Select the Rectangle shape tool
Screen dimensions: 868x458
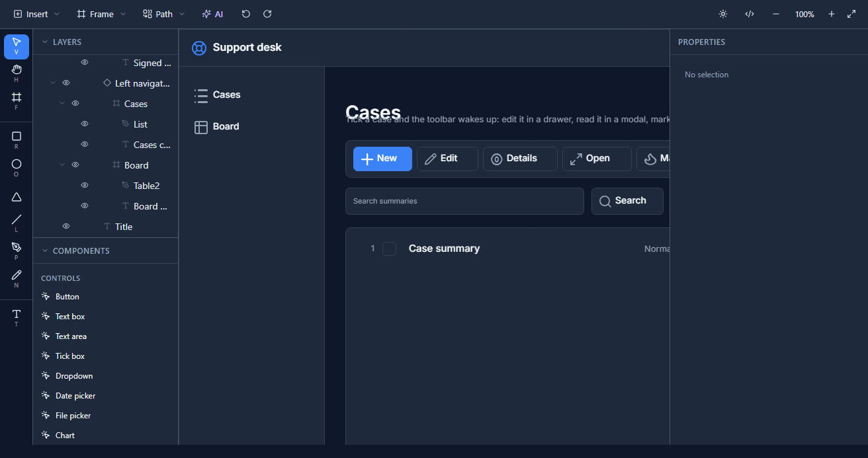(17, 139)
